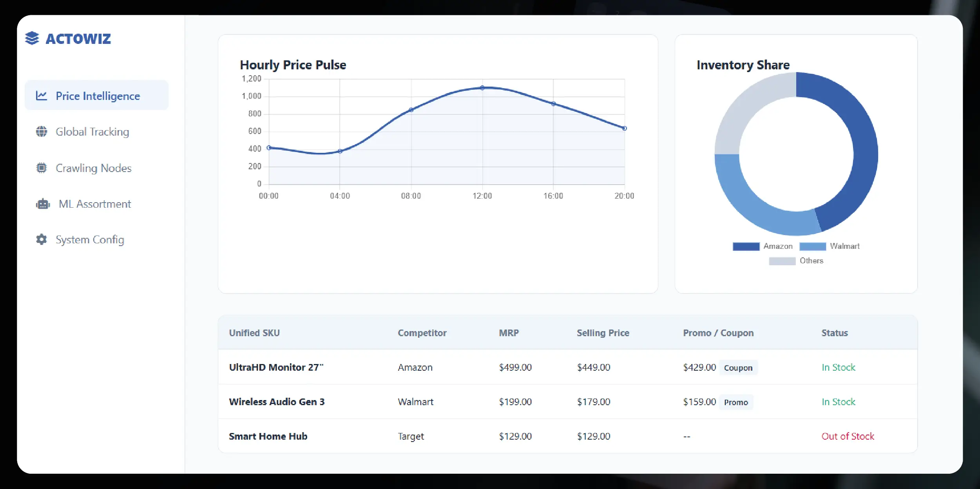
Task: Select the Price Intelligence menu entry
Action: point(98,95)
